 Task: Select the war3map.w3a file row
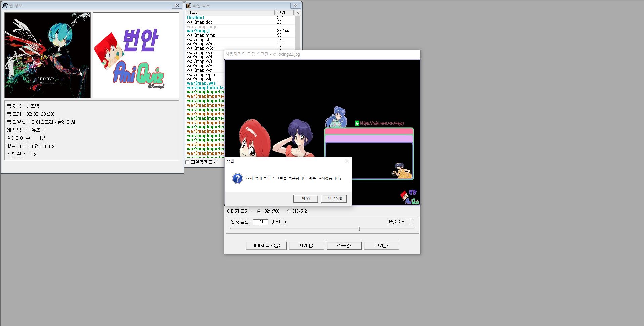[x=240, y=44]
